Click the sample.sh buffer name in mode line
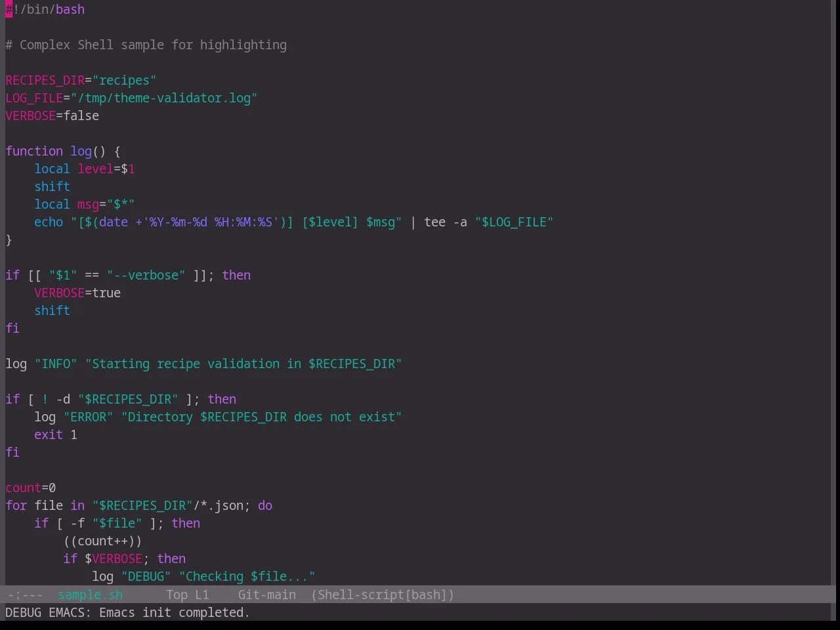 (x=91, y=595)
